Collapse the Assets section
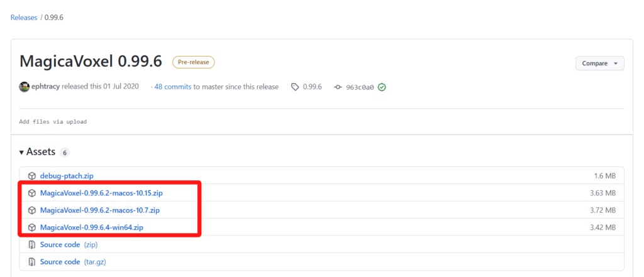The height and width of the screenshot is (277, 644). [37, 152]
